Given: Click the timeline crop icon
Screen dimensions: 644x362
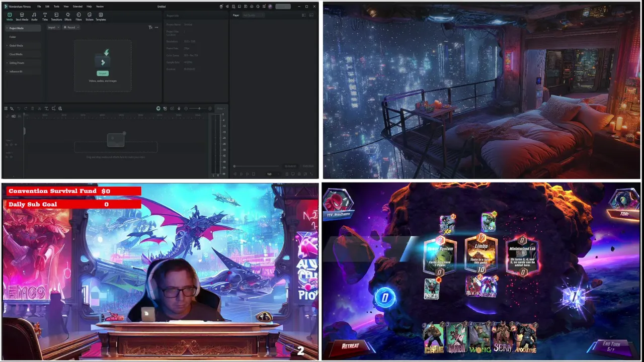Looking at the screenshot, I should (53, 108).
